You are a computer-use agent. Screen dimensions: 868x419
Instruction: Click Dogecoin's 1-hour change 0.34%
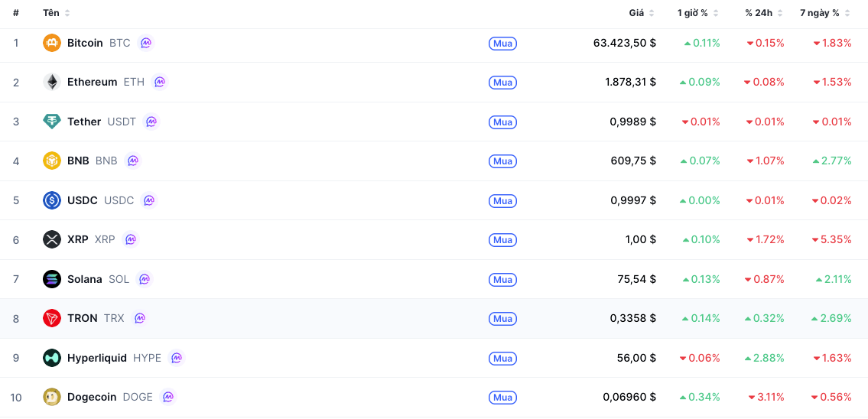click(700, 397)
